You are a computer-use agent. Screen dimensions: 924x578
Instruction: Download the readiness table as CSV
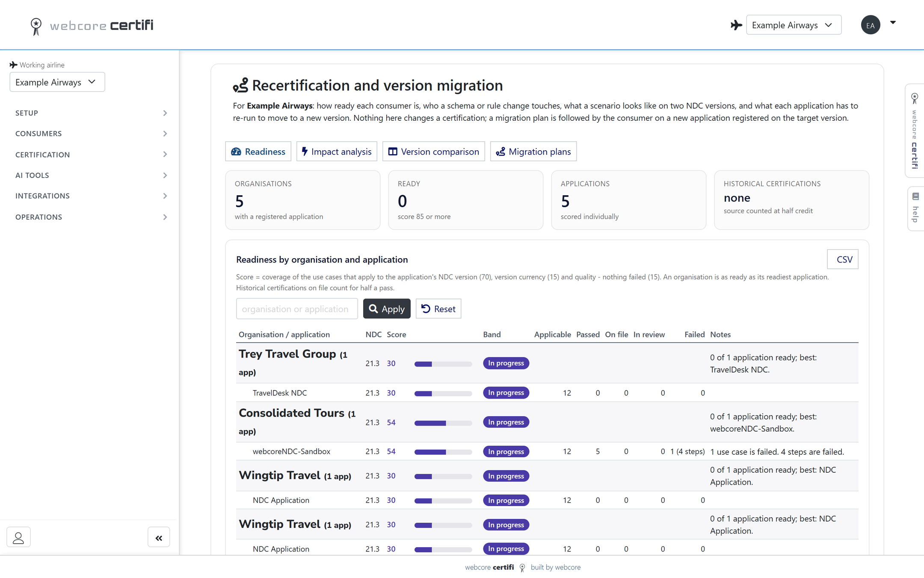843,259
